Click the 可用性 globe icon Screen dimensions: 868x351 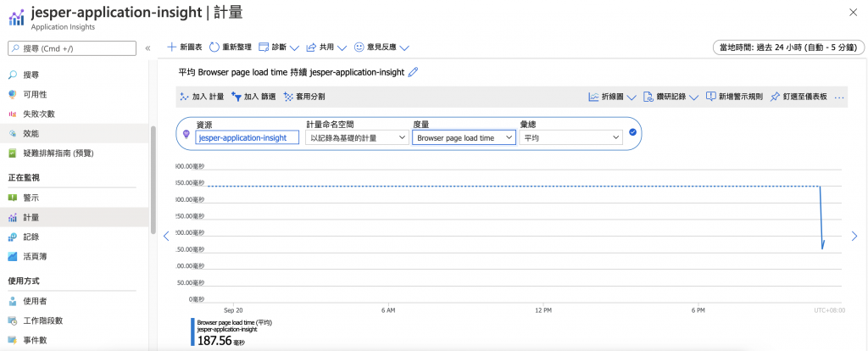[x=13, y=94]
